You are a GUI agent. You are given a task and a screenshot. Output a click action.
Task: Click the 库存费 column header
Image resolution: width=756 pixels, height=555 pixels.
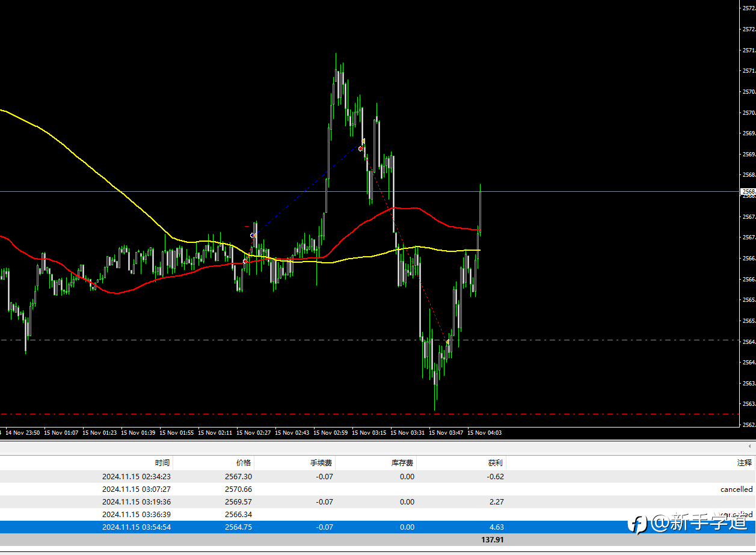[402, 463]
